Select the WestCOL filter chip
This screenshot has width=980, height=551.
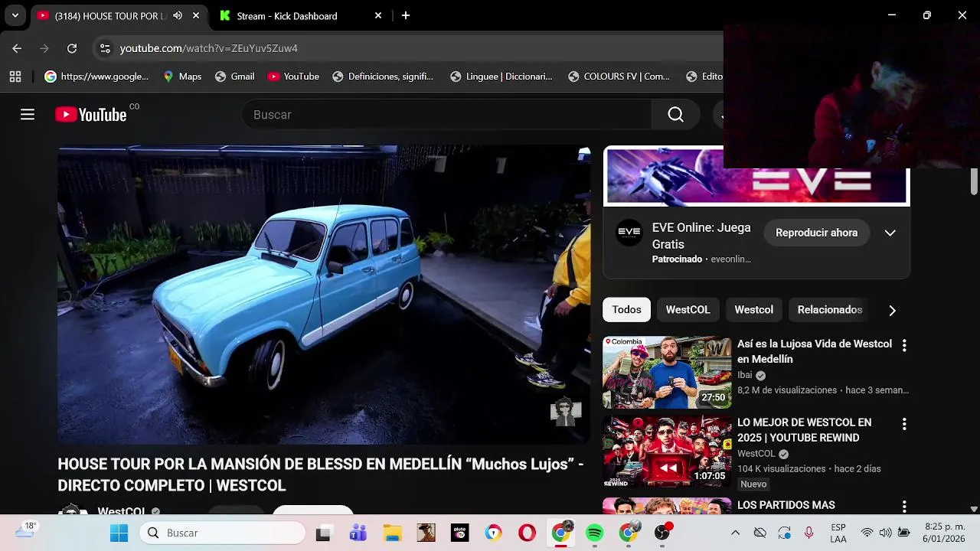click(x=688, y=310)
